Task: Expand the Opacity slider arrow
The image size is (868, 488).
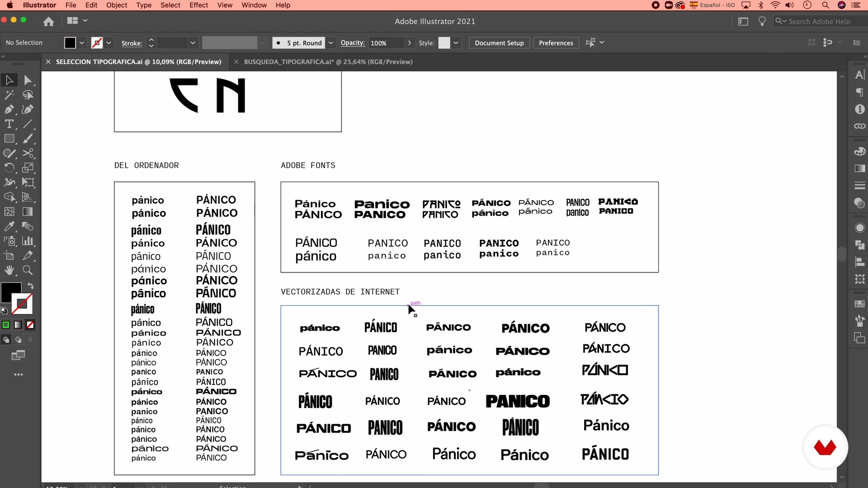Action: click(x=410, y=43)
